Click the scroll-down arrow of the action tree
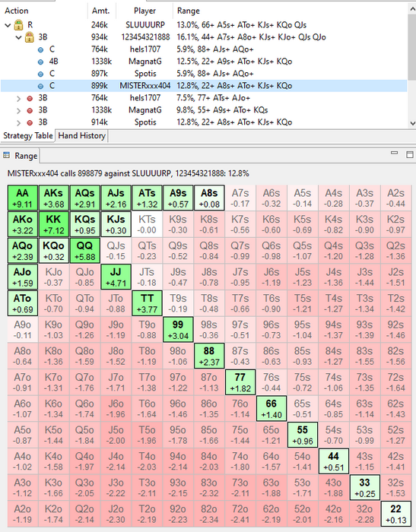The width and height of the screenshot is (416, 532). 412,123
